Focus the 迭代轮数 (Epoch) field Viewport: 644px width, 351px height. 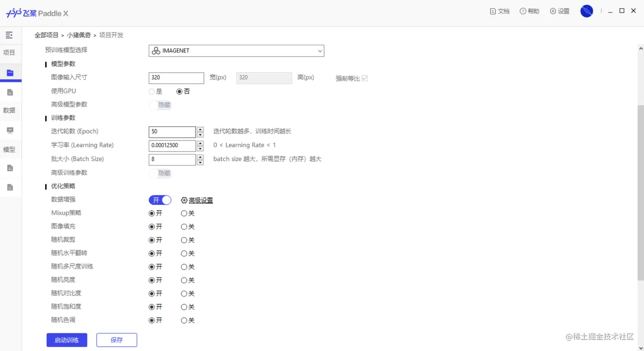tap(172, 132)
